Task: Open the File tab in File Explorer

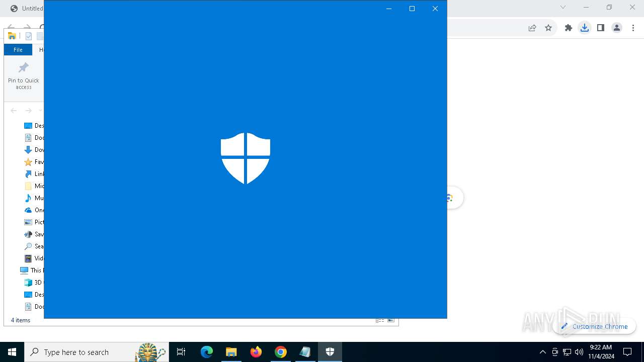Action: [x=18, y=50]
